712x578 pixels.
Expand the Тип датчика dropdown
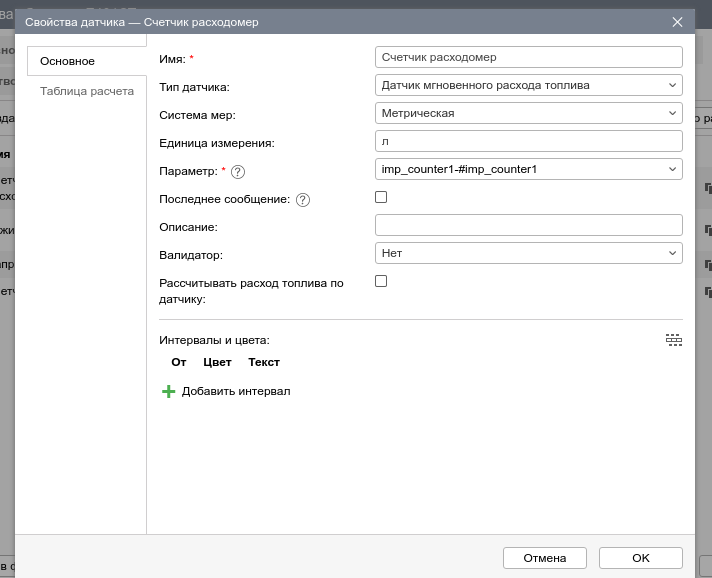tap(528, 85)
